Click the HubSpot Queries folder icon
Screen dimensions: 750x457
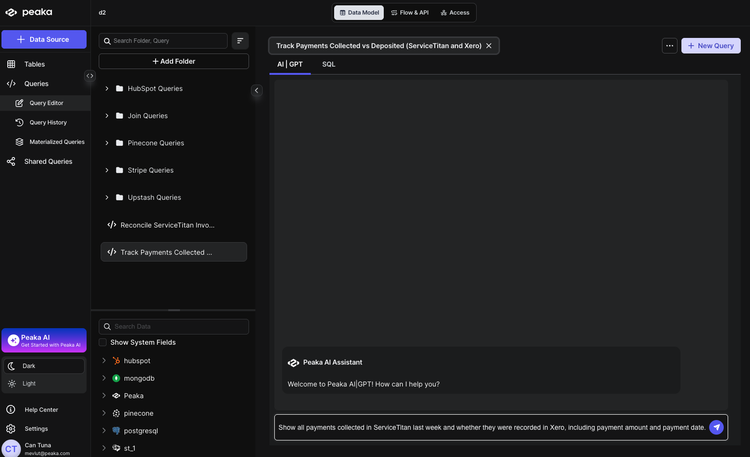point(120,89)
